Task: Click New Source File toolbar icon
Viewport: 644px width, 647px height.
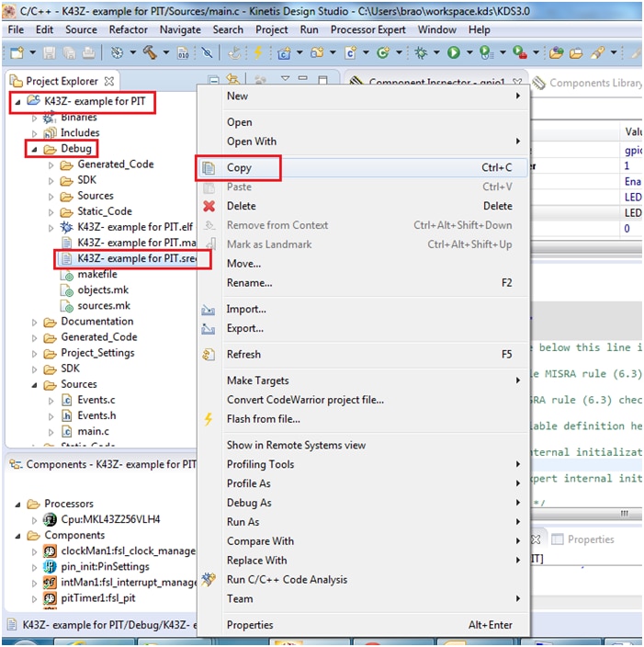Action: pyautogui.click(x=350, y=52)
